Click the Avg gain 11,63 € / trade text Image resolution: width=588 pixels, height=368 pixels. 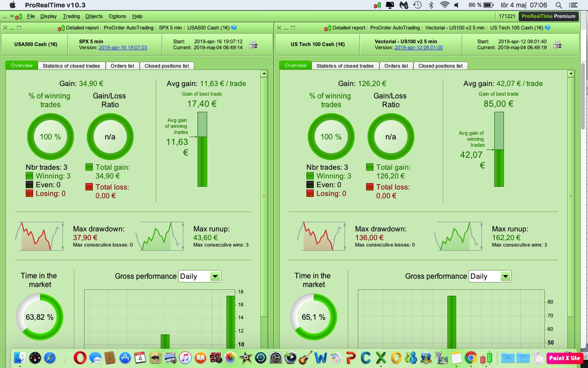206,84
